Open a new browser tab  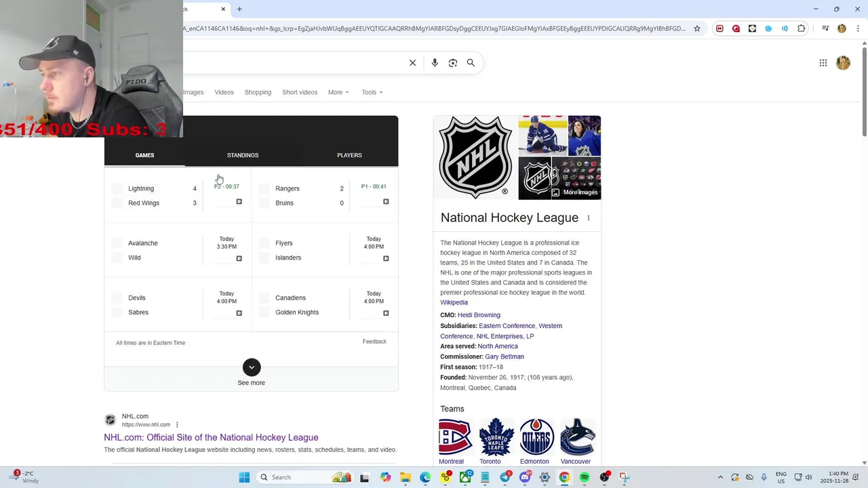coord(239,9)
